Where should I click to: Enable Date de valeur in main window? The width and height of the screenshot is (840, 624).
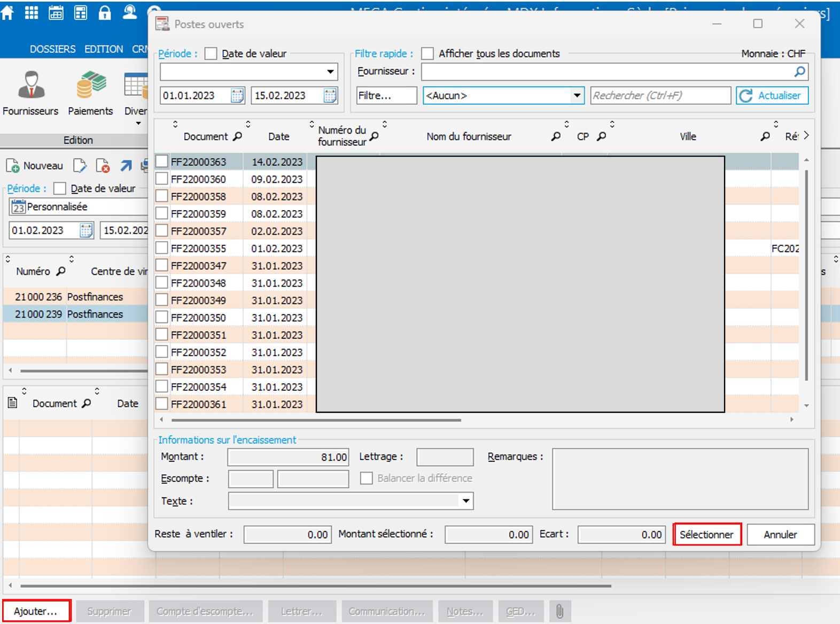(60, 188)
